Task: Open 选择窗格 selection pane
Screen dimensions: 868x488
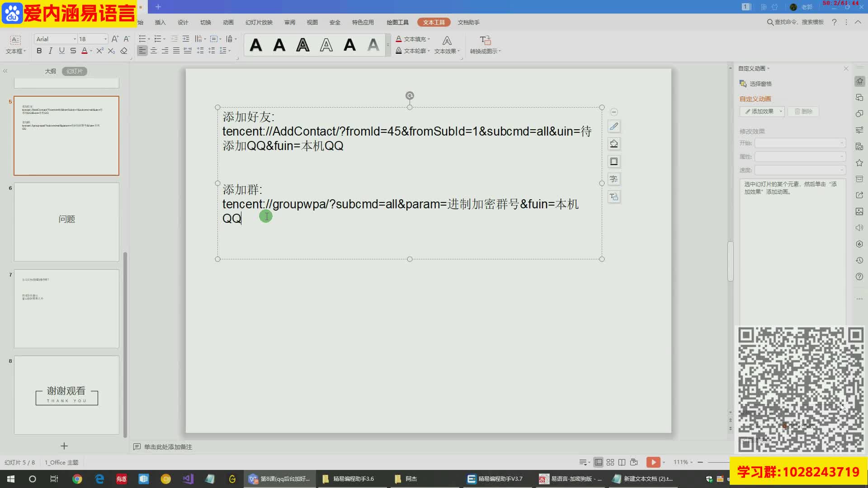Action: pos(756,84)
